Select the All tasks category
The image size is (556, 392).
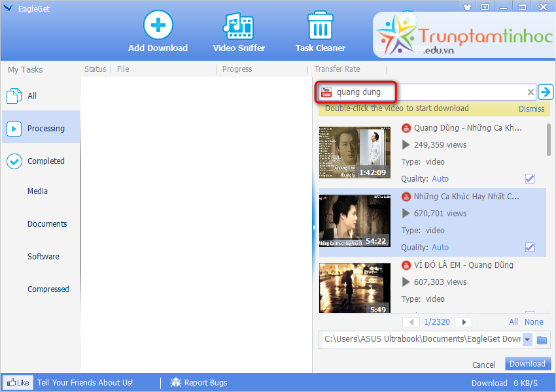coord(41,96)
